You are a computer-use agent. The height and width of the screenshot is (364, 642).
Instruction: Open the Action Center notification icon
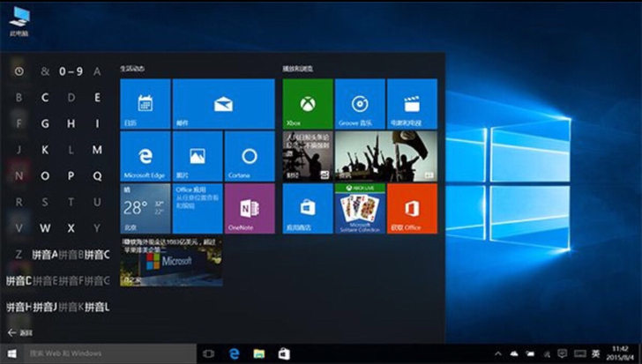pos(563,353)
